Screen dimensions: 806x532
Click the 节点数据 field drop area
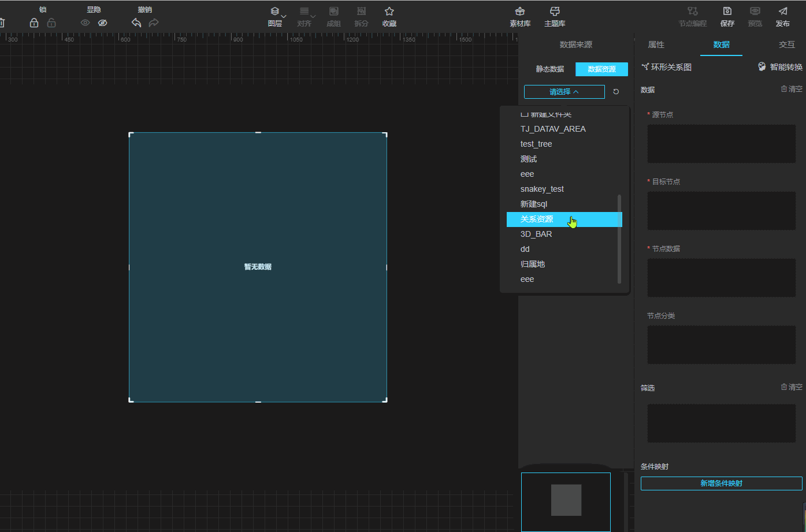click(x=722, y=278)
